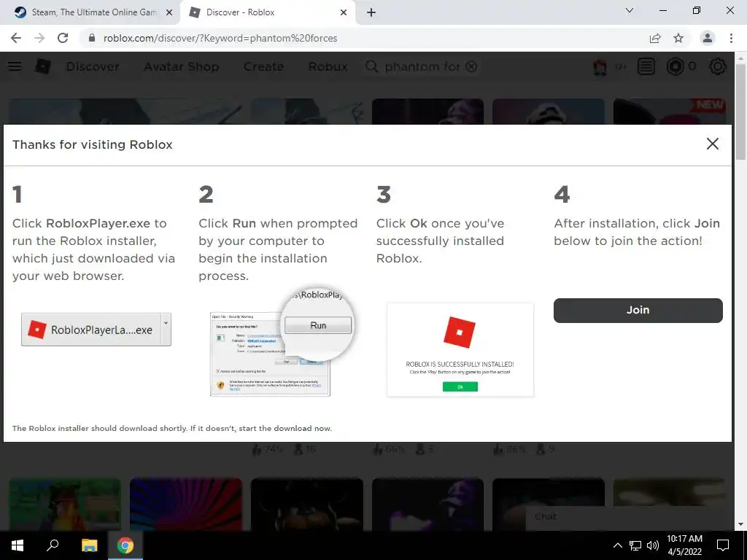This screenshot has width=747, height=560.
Task: Open File Explorer from taskbar
Action: (x=89, y=545)
